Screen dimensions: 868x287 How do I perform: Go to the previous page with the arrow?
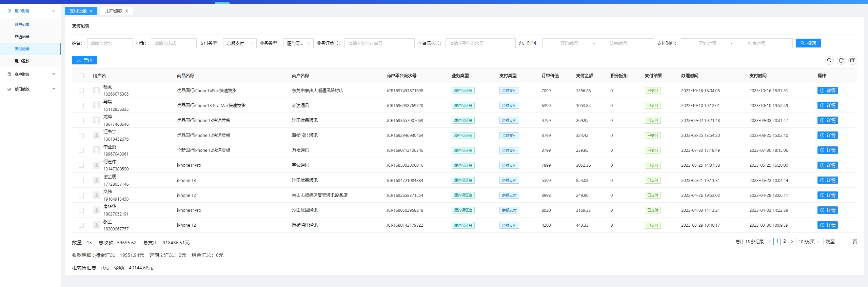(x=770, y=242)
